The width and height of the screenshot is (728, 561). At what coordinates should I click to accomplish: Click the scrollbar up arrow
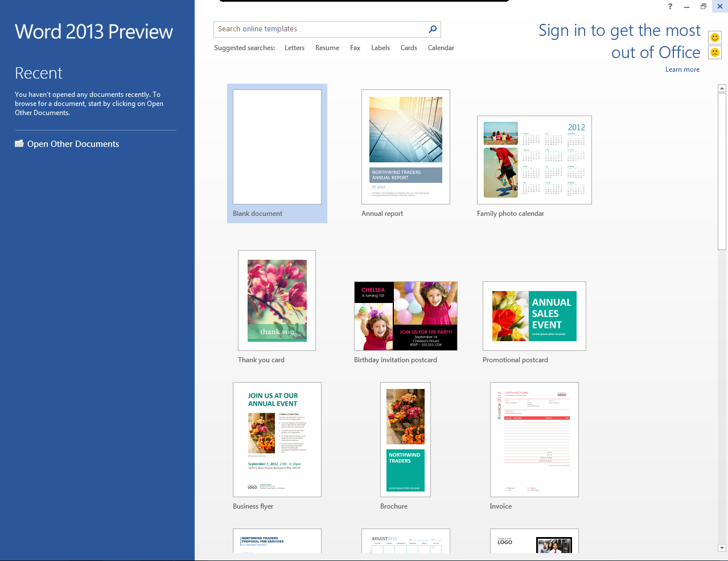pos(722,88)
